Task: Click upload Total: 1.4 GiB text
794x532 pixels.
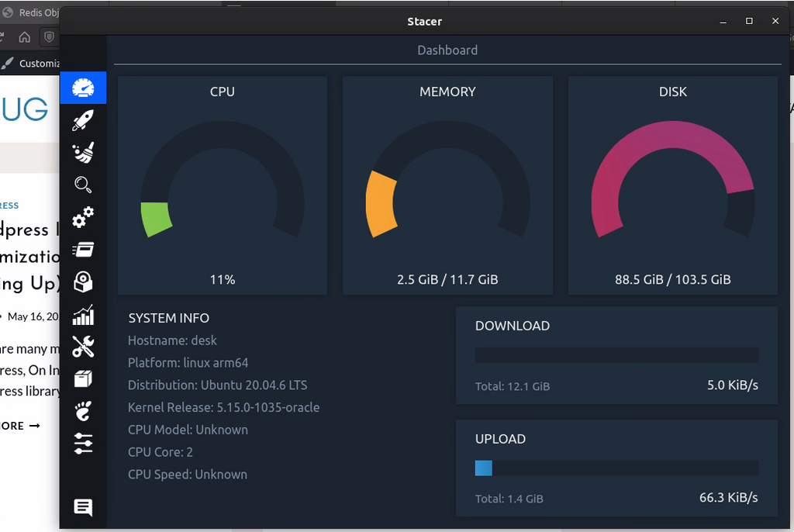Action: coord(509,499)
